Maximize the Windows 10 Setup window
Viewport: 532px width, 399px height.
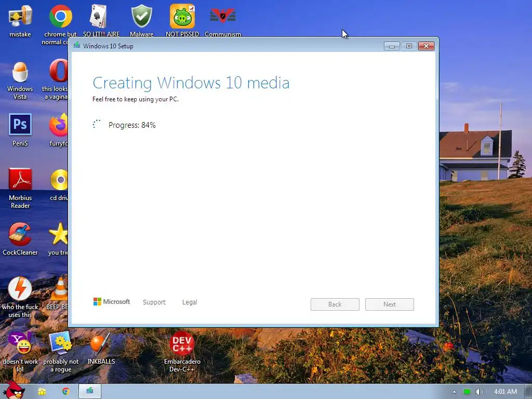(x=409, y=46)
